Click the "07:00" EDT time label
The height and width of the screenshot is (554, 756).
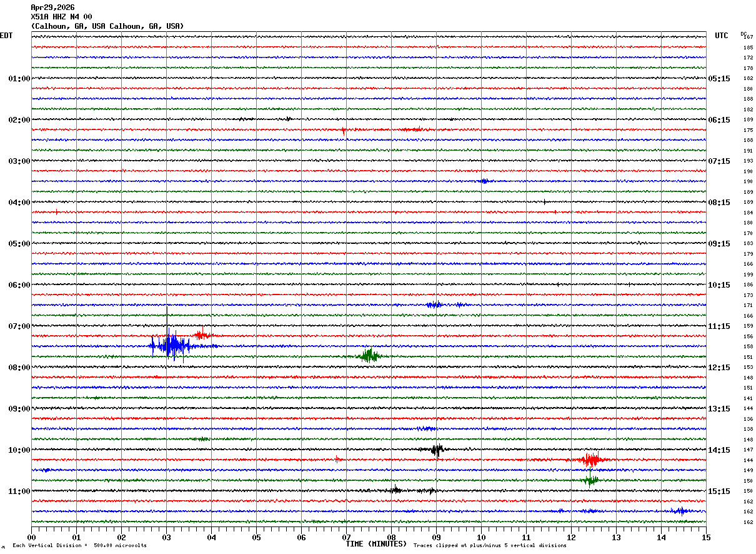(19, 326)
